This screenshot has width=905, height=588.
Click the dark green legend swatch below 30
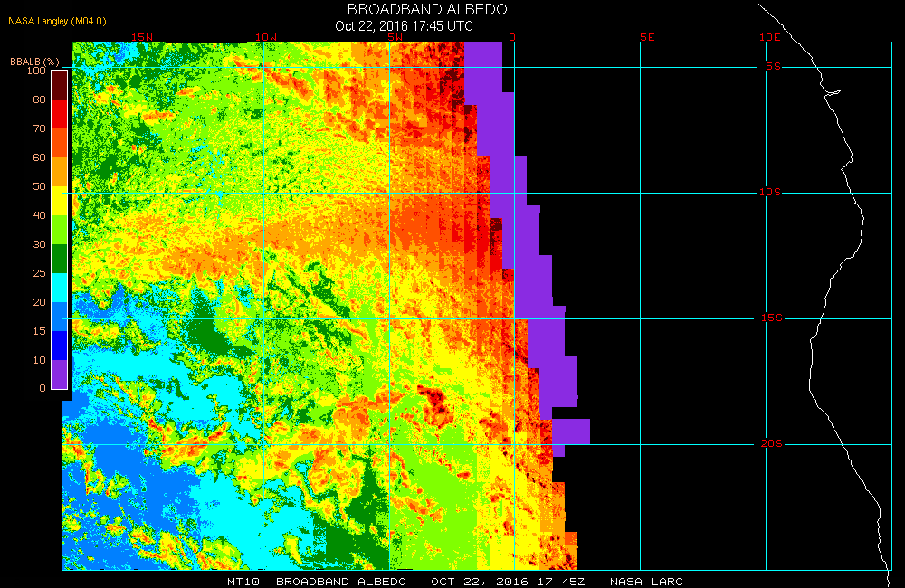point(60,259)
